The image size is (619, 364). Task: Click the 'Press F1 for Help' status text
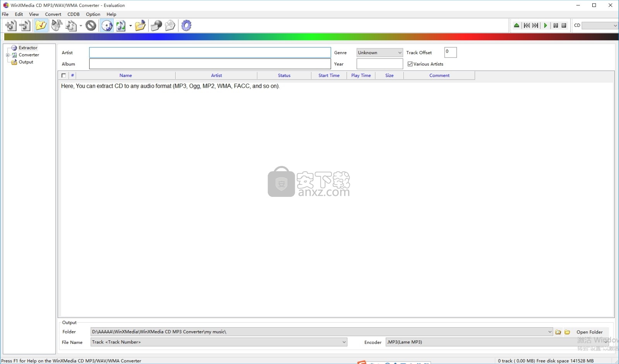[x=71, y=361]
